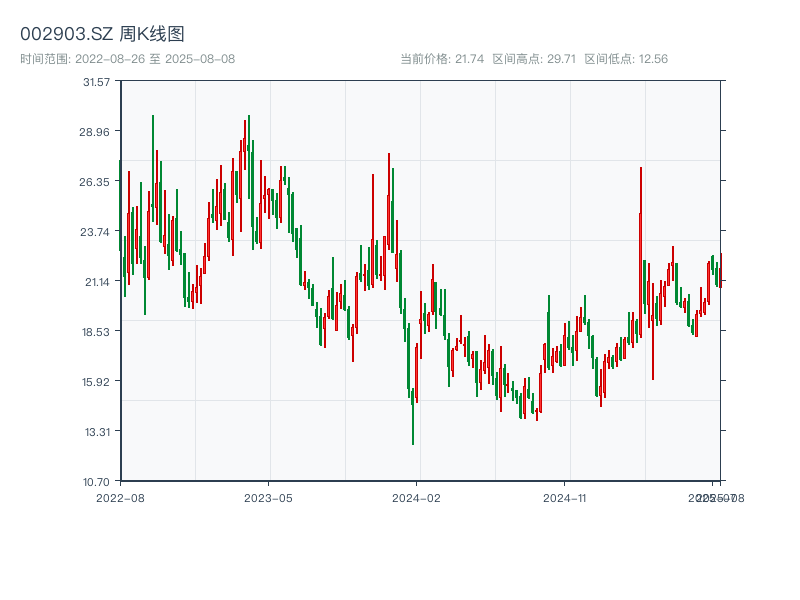The height and width of the screenshot is (600, 800).
Task: Click the x-axis date label 2022-08
Action: coord(120,498)
